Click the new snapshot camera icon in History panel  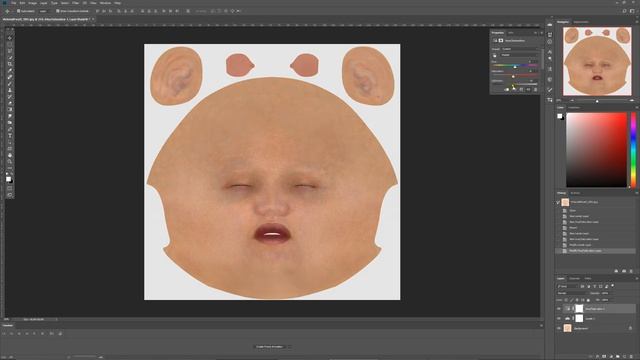click(624, 271)
